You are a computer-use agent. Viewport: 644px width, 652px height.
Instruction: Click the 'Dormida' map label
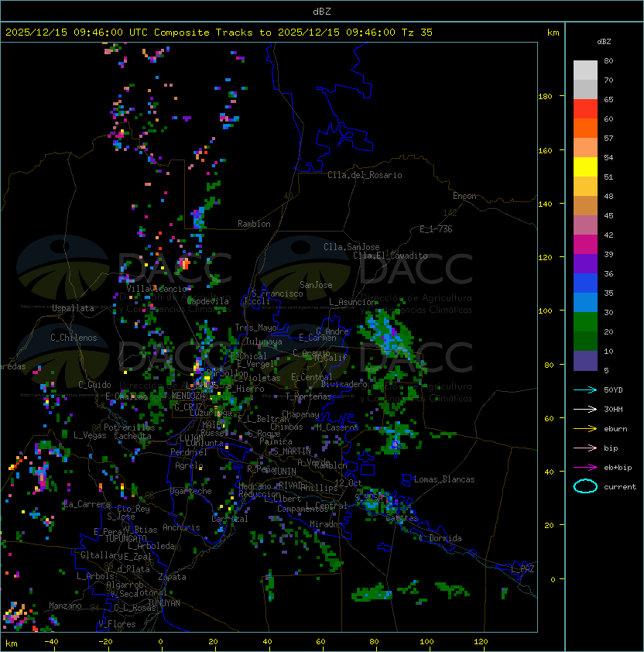pos(445,538)
